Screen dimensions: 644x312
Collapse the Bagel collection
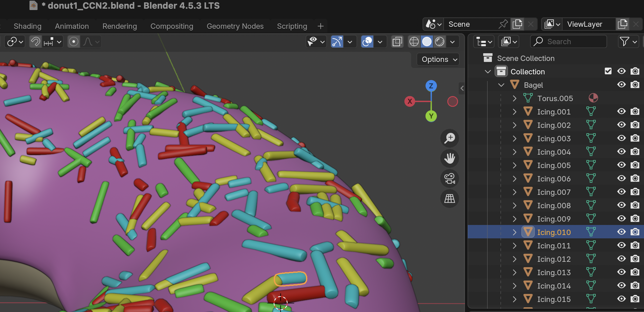501,85
